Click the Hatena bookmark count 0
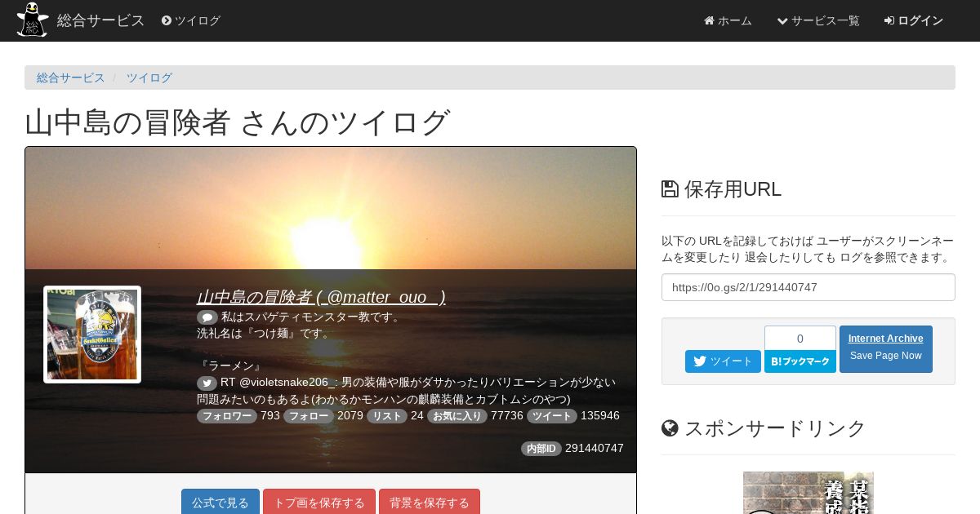980x514 pixels. click(x=800, y=338)
